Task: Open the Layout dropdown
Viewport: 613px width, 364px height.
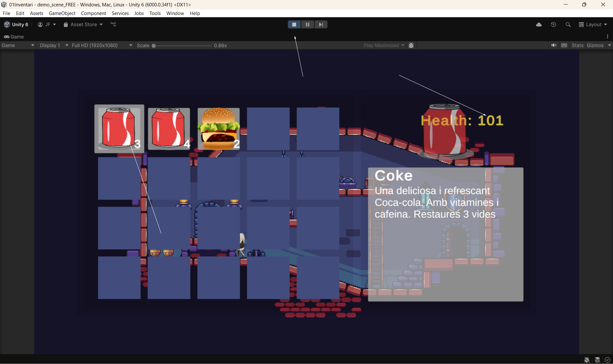Action: coord(593,25)
